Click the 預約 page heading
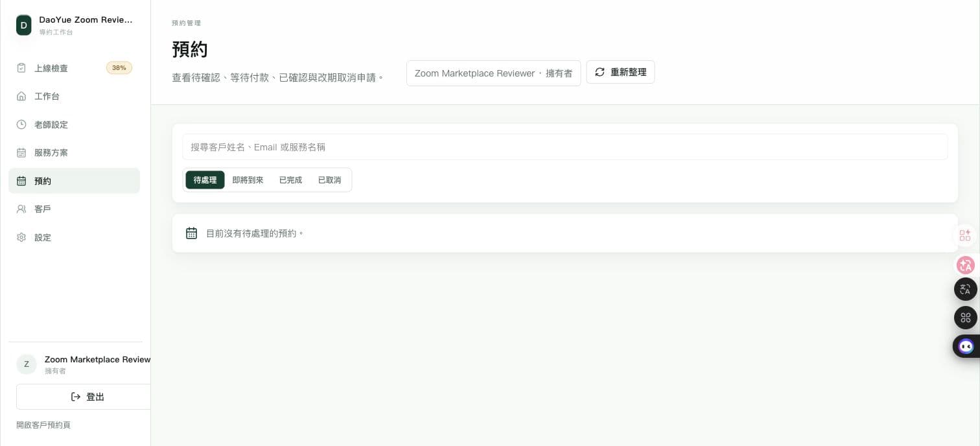Screen dimensions: 980x446 coord(190,49)
